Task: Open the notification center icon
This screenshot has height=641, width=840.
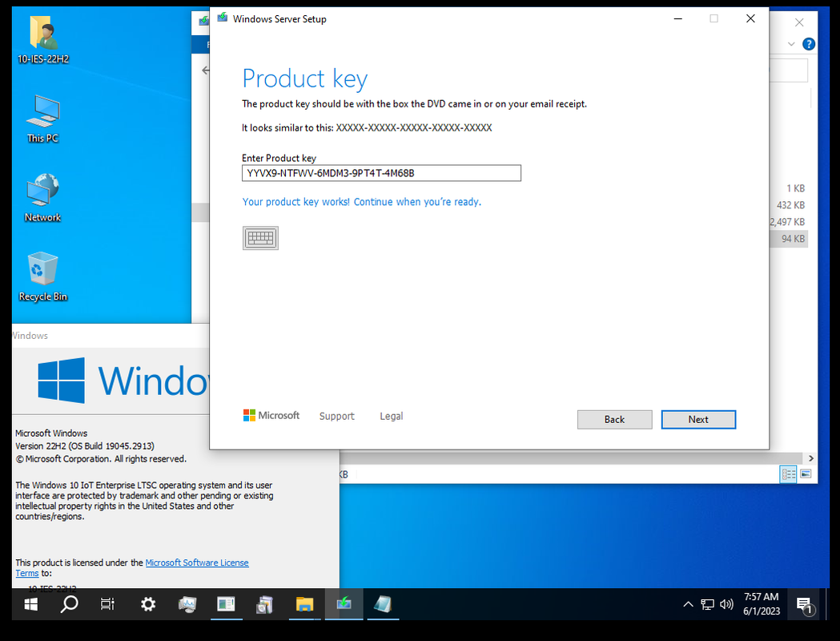Action: point(805,606)
